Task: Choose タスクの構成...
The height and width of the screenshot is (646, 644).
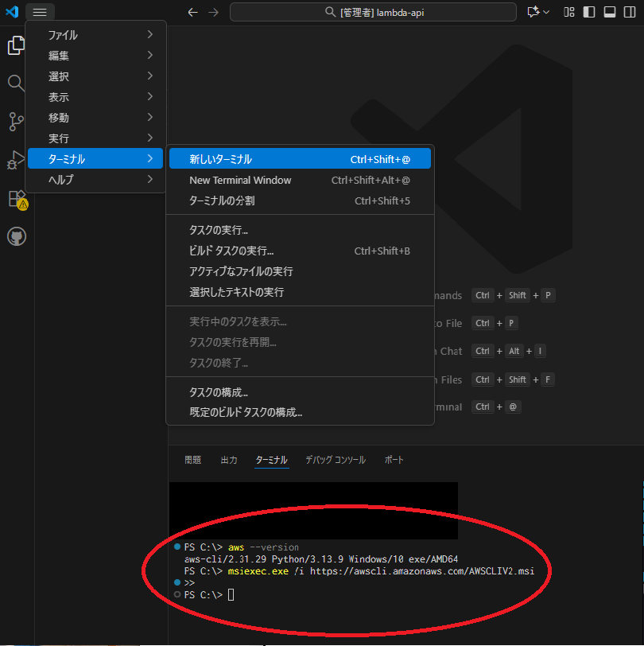Action: [300, 391]
